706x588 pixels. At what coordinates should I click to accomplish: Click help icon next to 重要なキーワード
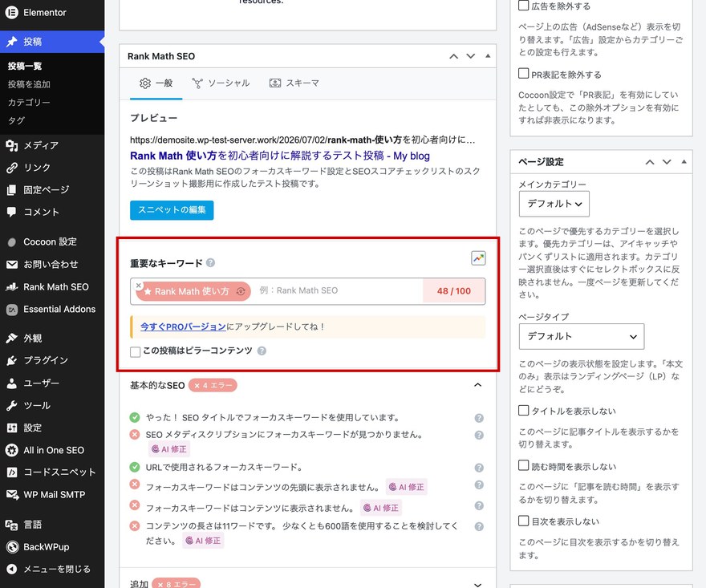pyautogui.click(x=210, y=263)
